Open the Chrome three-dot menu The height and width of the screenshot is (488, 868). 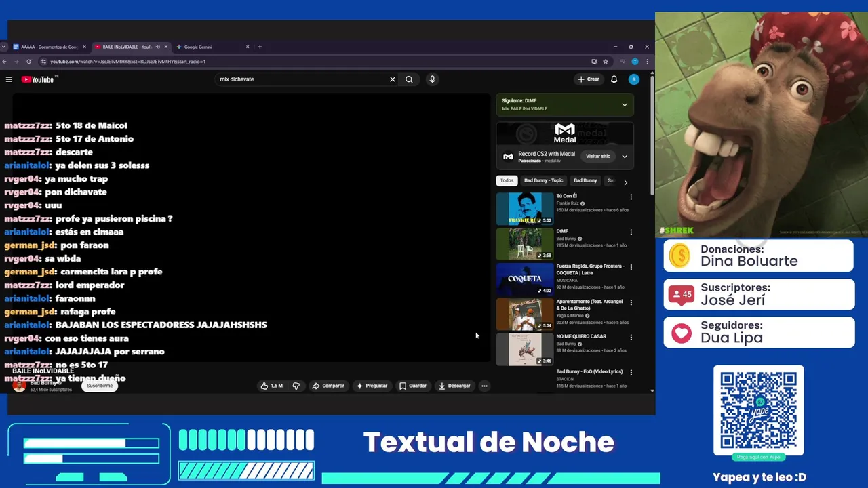coord(647,62)
